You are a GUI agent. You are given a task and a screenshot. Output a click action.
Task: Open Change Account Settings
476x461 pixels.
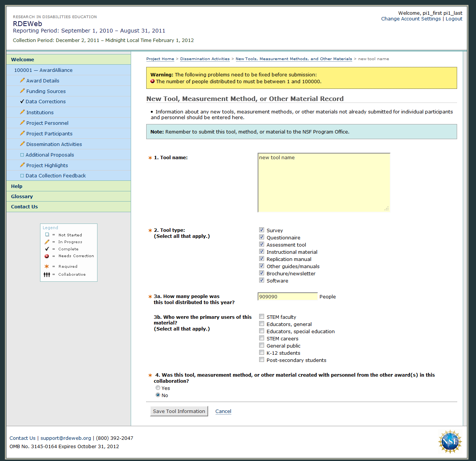coord(411,19)
